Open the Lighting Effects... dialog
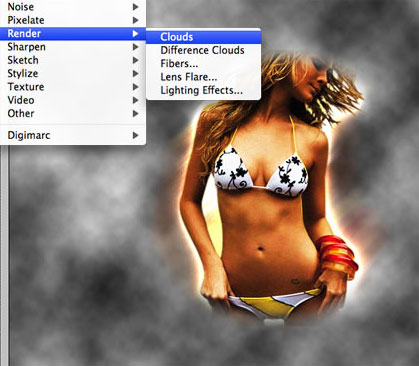 click(203, 90)
